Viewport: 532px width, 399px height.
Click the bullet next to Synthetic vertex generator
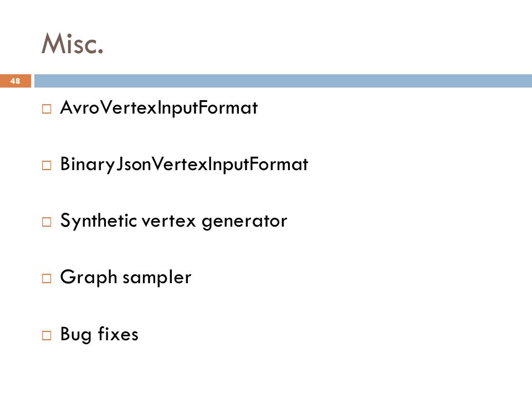click(47, 222)
